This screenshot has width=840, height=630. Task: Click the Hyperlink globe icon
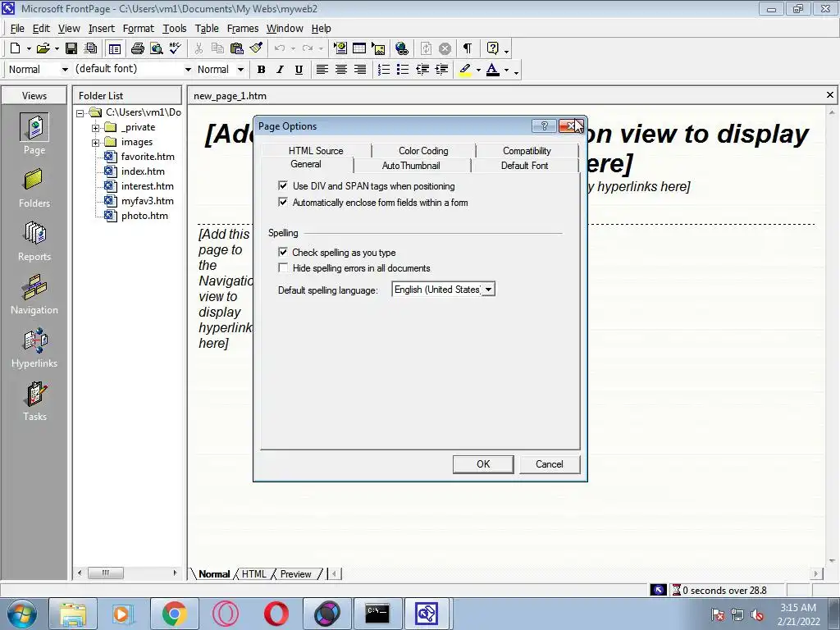402,48
